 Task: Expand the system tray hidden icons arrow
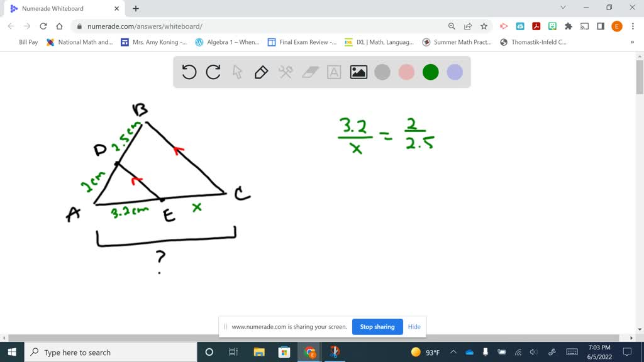pos(452,352)
